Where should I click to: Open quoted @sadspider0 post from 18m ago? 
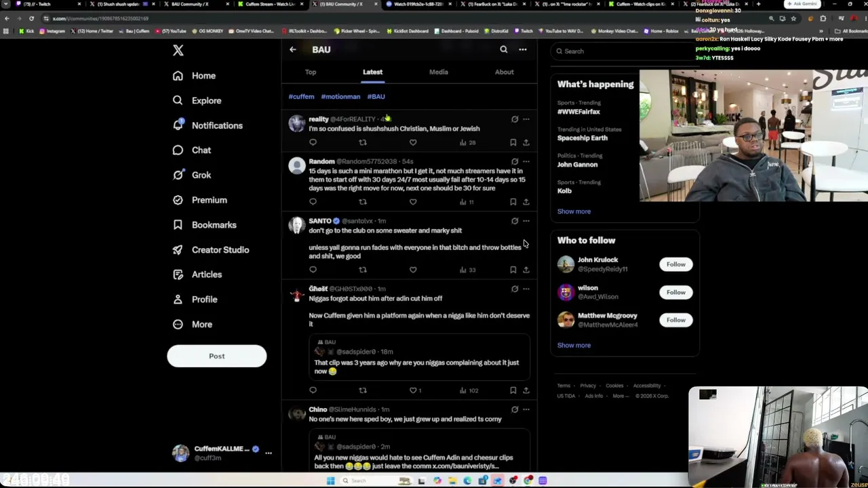(420, 357)
